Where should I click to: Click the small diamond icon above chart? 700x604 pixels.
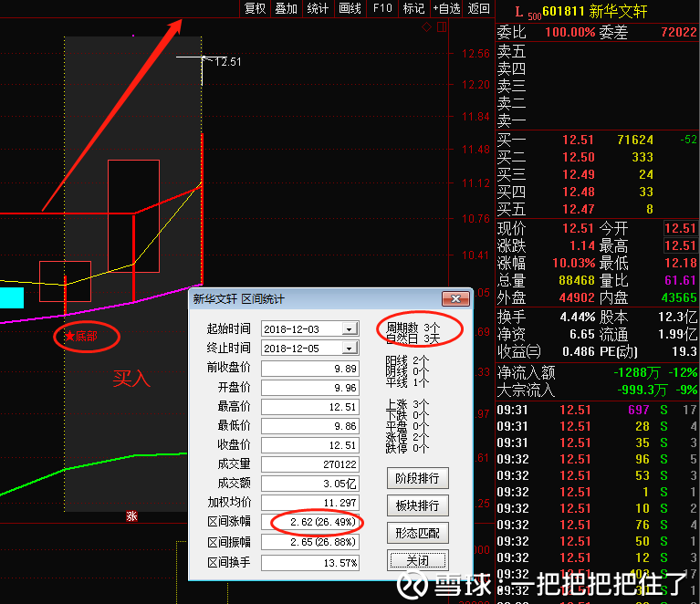pos(427,27)
